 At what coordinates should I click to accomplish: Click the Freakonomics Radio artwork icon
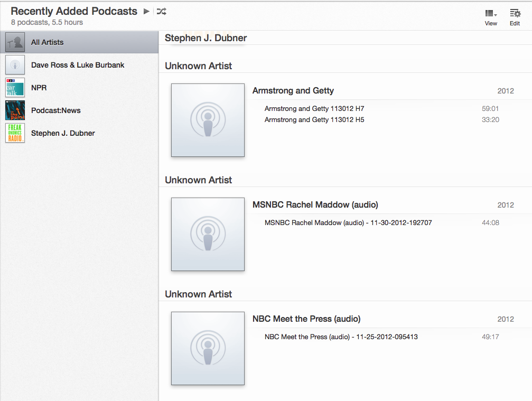tap(15, 133)
